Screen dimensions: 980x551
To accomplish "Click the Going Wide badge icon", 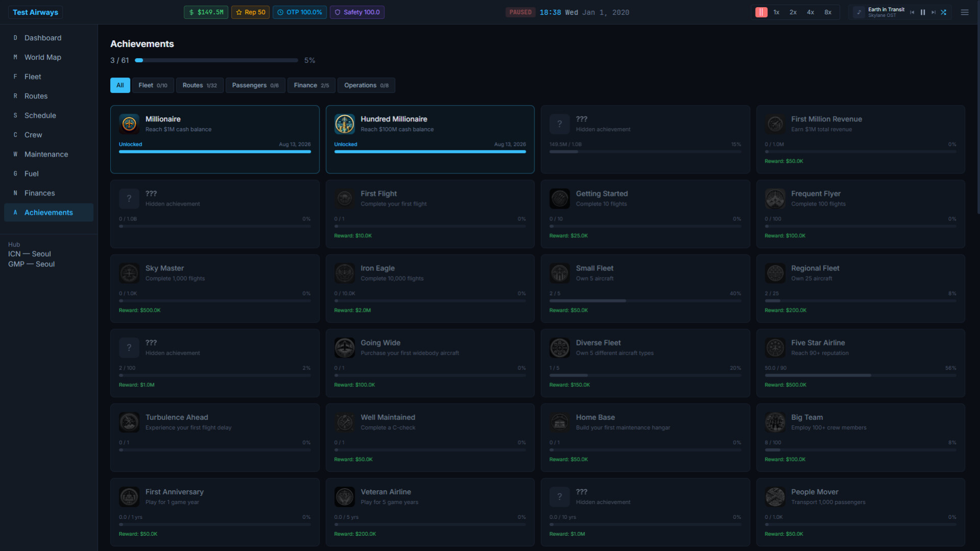I will pos(345,347).
